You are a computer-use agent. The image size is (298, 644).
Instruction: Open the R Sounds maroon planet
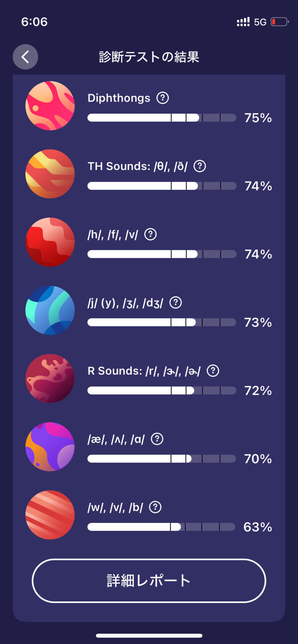(x=50, y=378)
